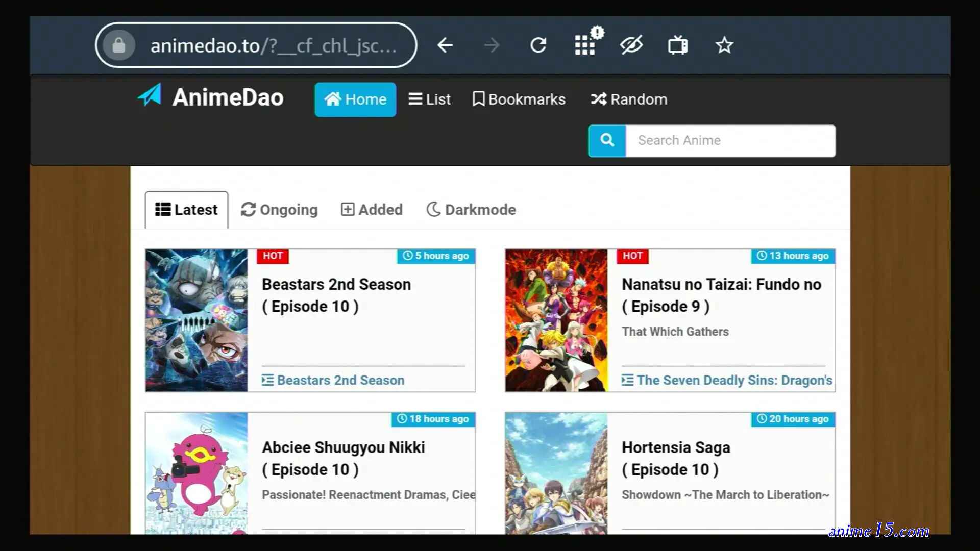Open the Beastars 2nd Season cover thumbnail
Viewport: 980px width, 551px height.
click(x=197, y=320)
